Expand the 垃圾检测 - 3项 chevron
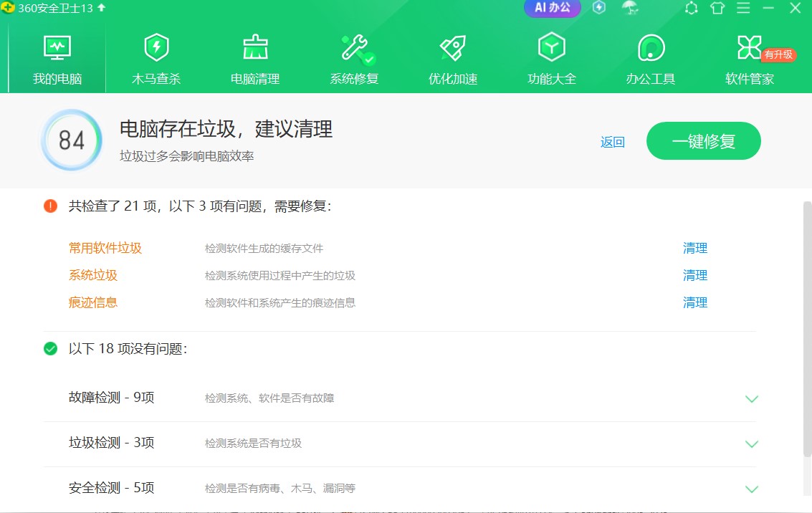This screenshot has width=812, height=513. 751,444
